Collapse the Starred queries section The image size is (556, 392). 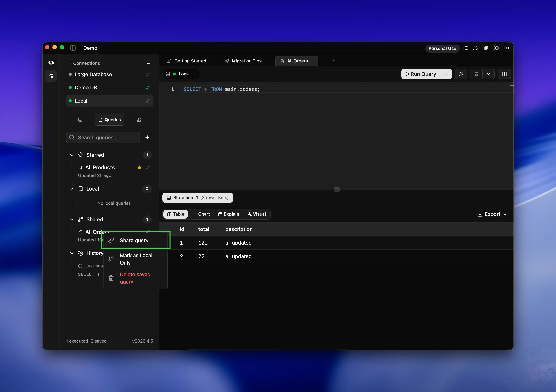72,155
